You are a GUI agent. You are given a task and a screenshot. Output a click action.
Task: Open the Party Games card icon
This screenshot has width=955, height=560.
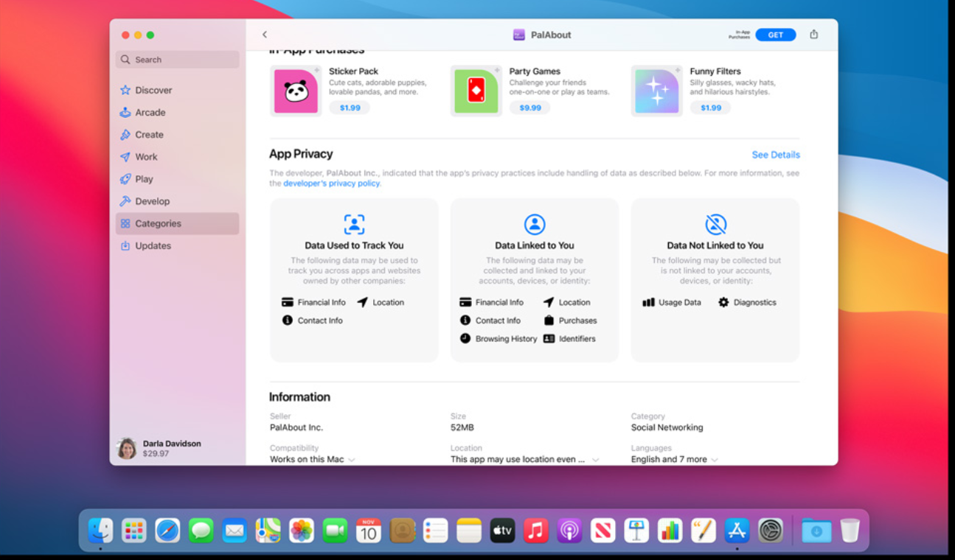point(476,91)
